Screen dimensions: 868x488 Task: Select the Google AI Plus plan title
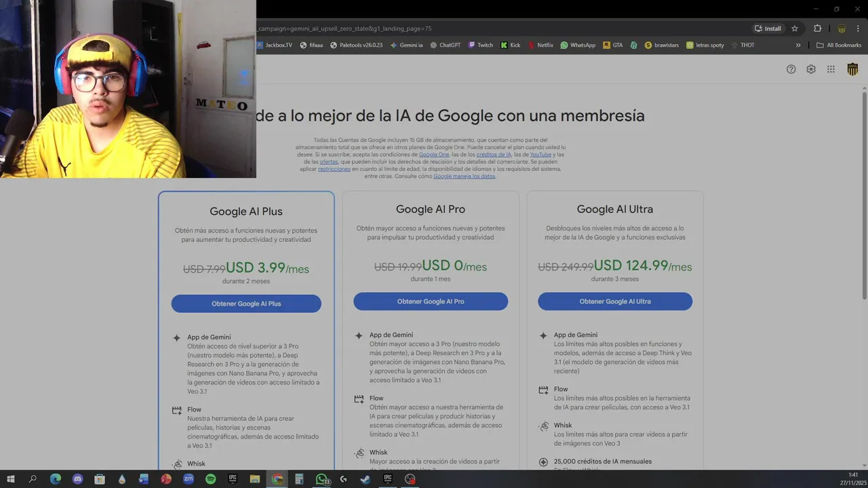click(x=246, y=211)
